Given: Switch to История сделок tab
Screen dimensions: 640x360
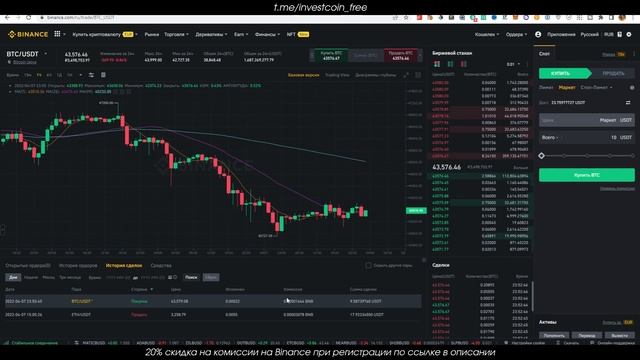Looking at the screenshot, I should pos(124,265).
